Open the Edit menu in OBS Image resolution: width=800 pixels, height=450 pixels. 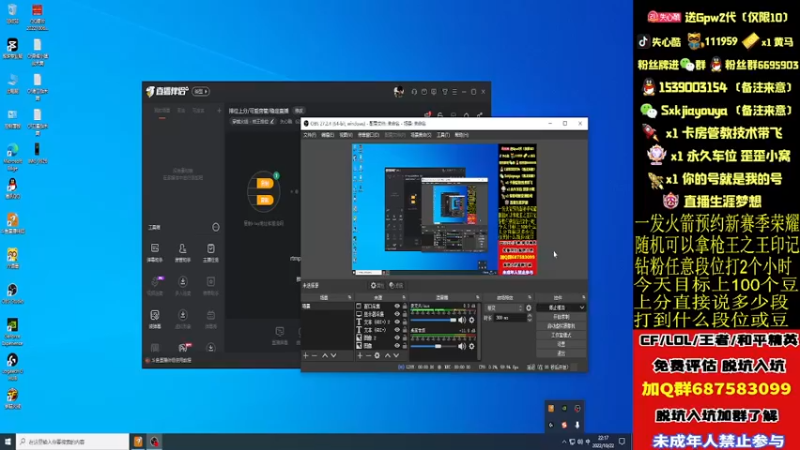pos(328,135)
